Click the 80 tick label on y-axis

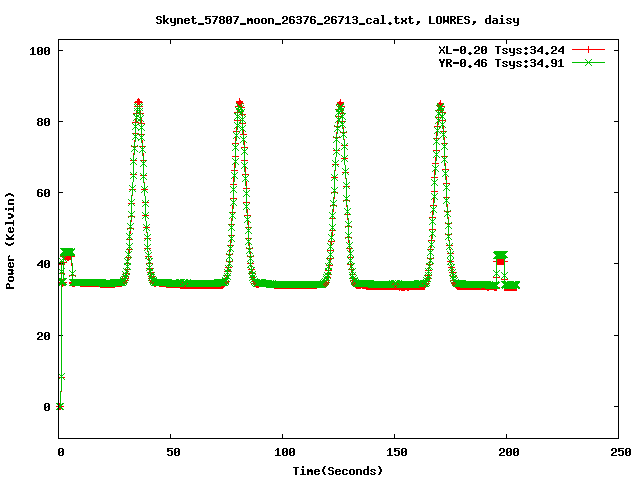(43, 122)
